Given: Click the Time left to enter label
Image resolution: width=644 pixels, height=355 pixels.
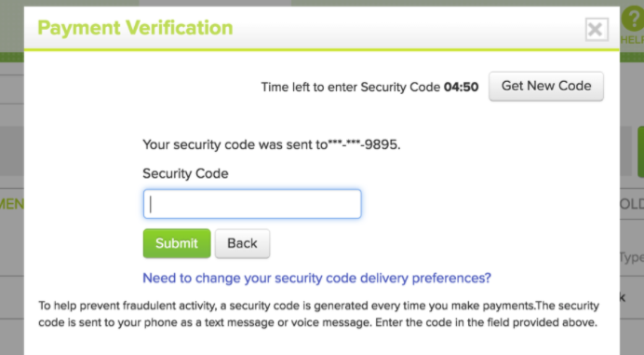Looking at the screenshot, I should tap(350, 88).
